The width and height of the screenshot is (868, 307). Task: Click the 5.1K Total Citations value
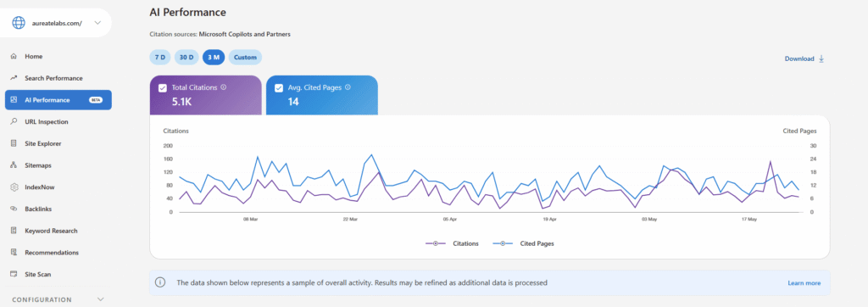181,102
